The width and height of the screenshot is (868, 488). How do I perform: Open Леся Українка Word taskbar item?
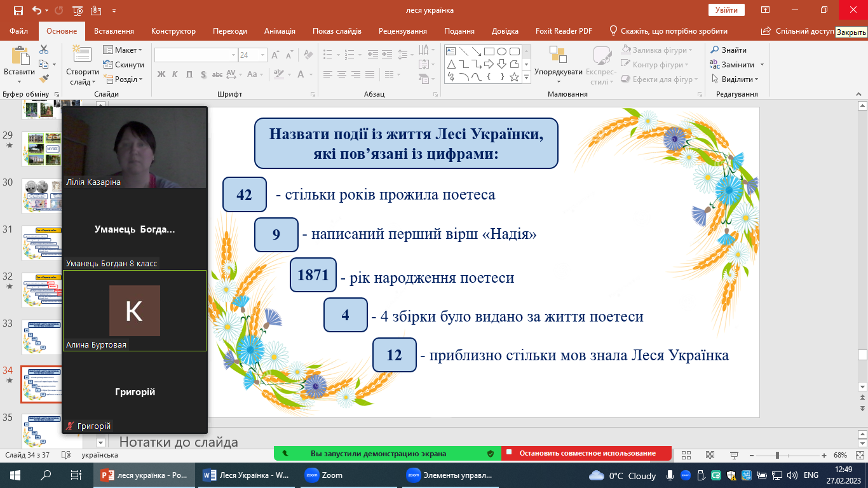tap(248, 475)
